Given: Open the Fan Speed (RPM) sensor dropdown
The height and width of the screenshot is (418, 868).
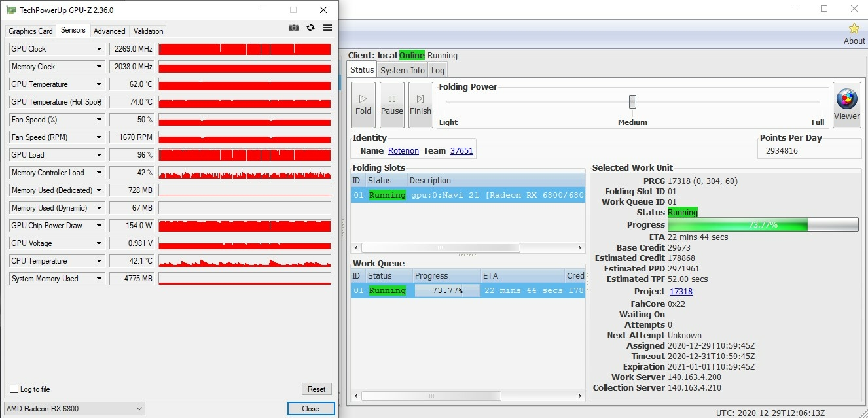Looking at the screenshot, I should click(99, 137).
